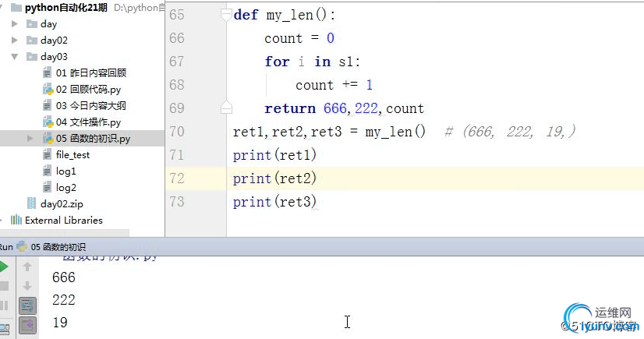Click the comment '# (666, 222, 19,)'
This screenshot has height=339, width=644.
(x=510, y=132)
